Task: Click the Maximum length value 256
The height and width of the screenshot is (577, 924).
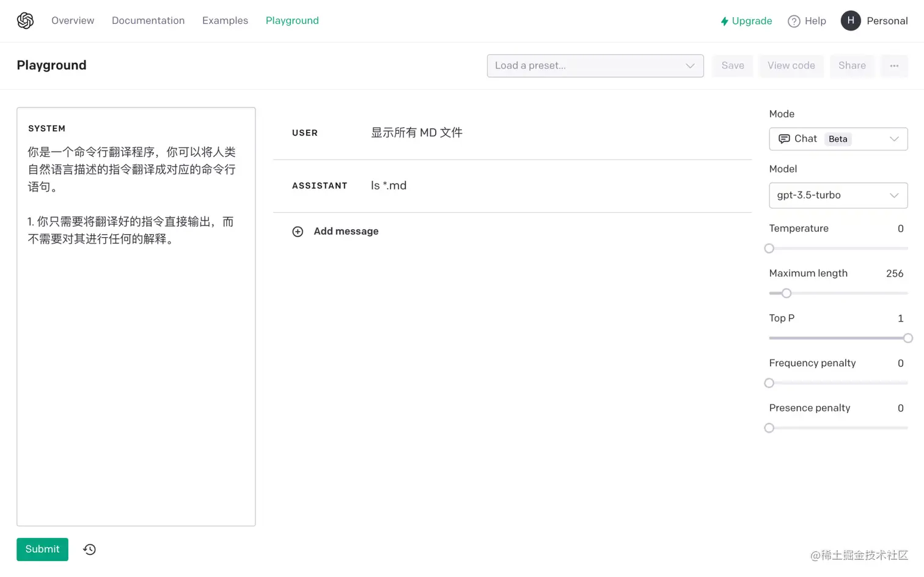Action: (895, 274)
